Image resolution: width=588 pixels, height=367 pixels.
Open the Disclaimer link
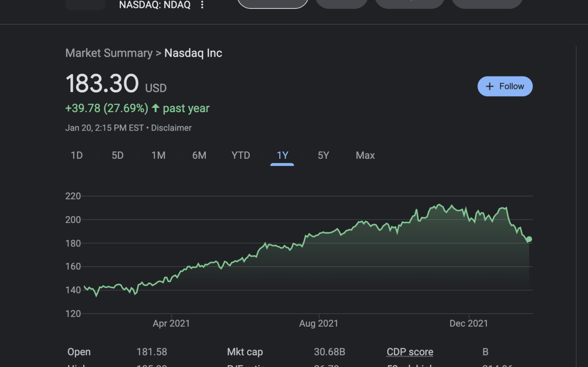(171, 128)
